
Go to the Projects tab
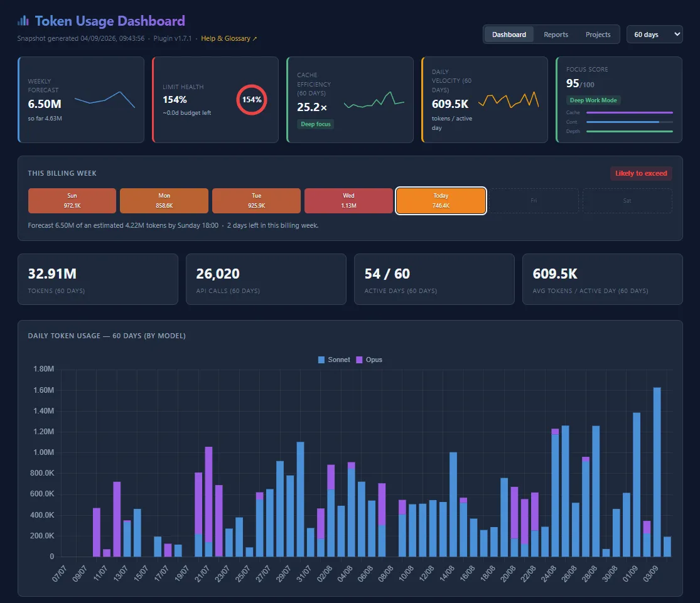click(x=598, y=35)
